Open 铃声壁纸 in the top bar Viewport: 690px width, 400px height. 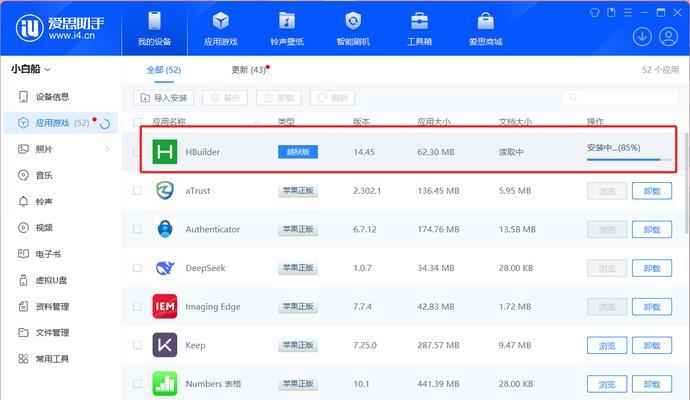[287, 21]
